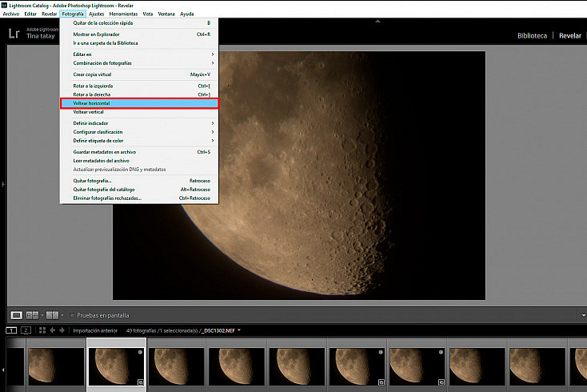Select Quitar fotografía del catálogo

point(139,190)
